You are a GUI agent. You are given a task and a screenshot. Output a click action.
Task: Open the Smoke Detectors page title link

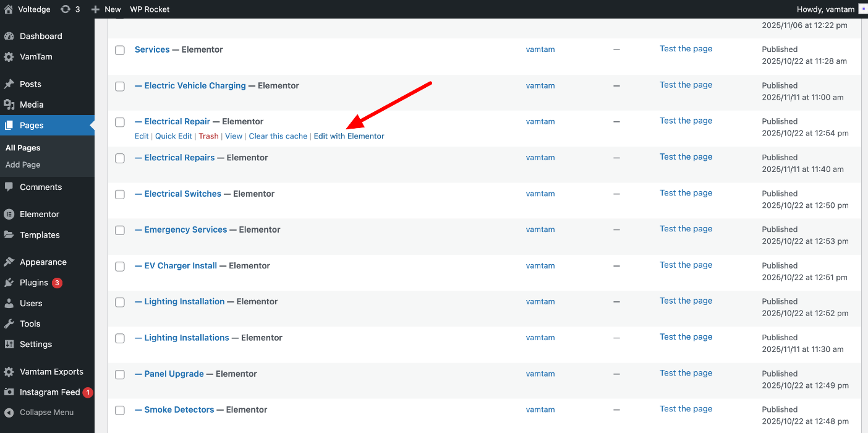pos(174,409)
